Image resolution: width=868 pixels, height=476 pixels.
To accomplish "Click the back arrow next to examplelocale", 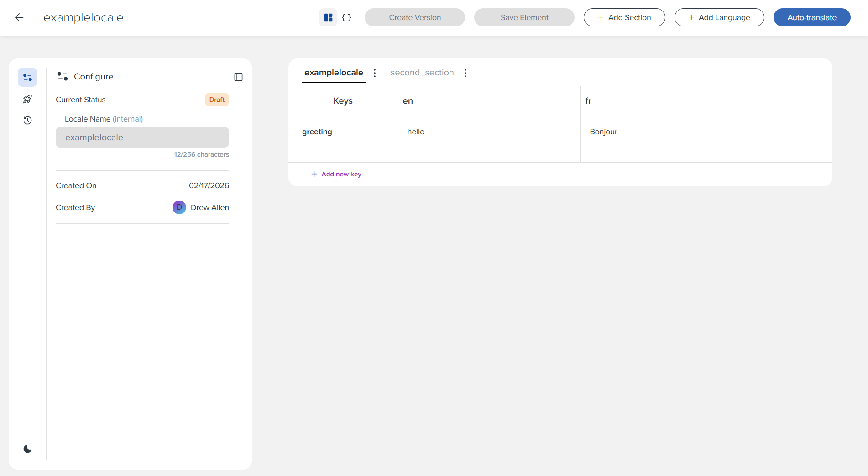I will (19, 17).
